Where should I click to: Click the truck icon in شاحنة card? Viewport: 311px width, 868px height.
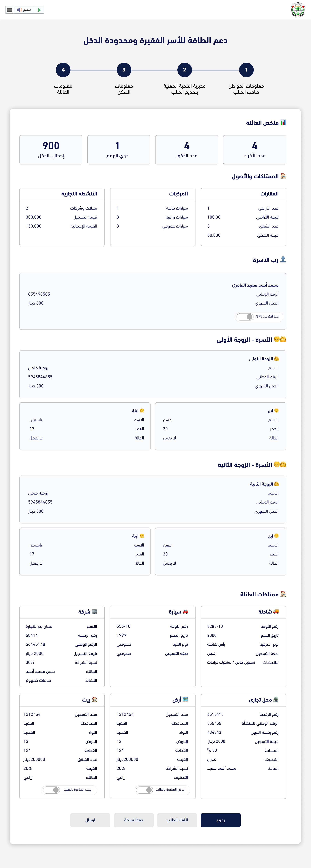[276, 612]
